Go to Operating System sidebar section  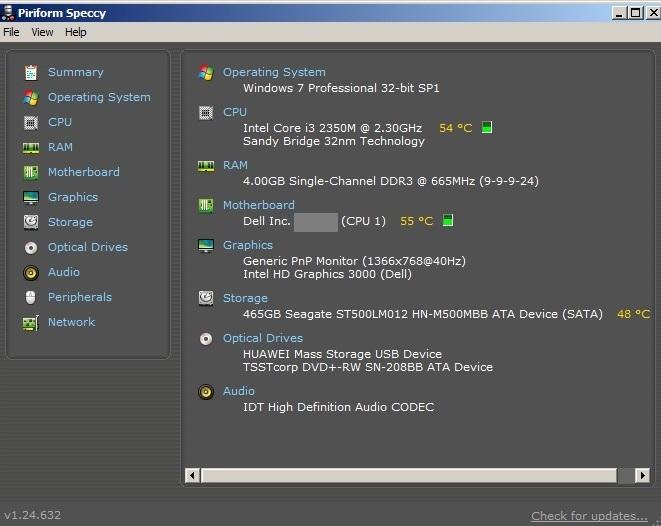coord(99,97)
